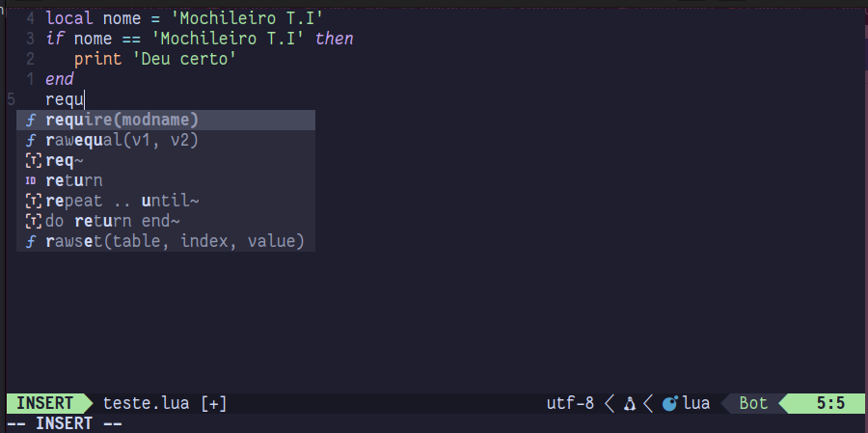
Task: Click the Bot scroll position indicator
Action: [753, 403]
